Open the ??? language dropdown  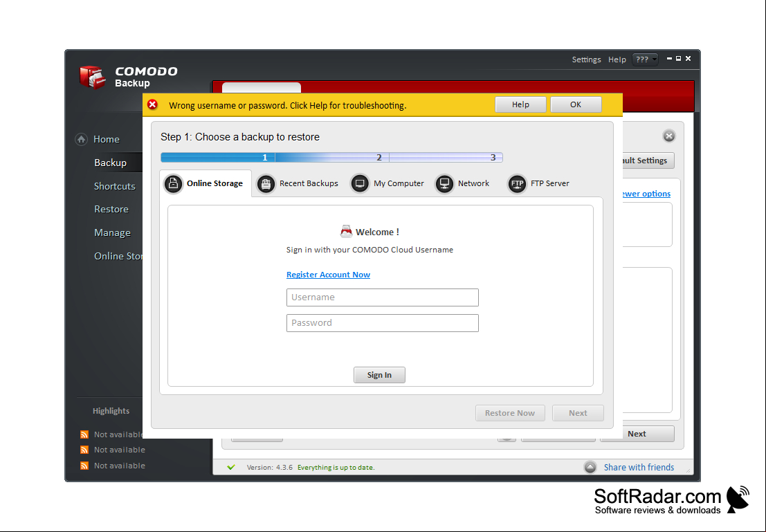point(646,59)
